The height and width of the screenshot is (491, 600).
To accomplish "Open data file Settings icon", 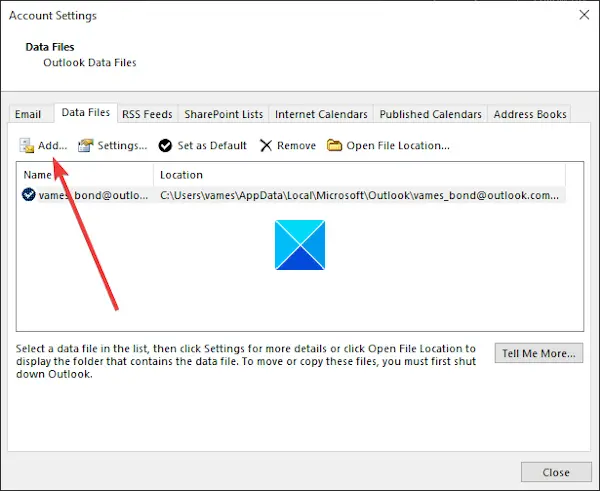I will [x=85, y=145].
